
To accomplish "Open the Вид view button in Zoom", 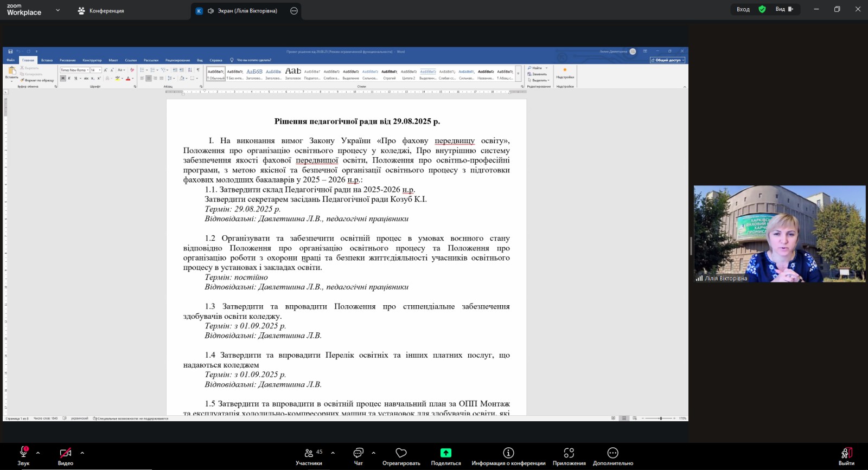I will (x=784, y=9).
